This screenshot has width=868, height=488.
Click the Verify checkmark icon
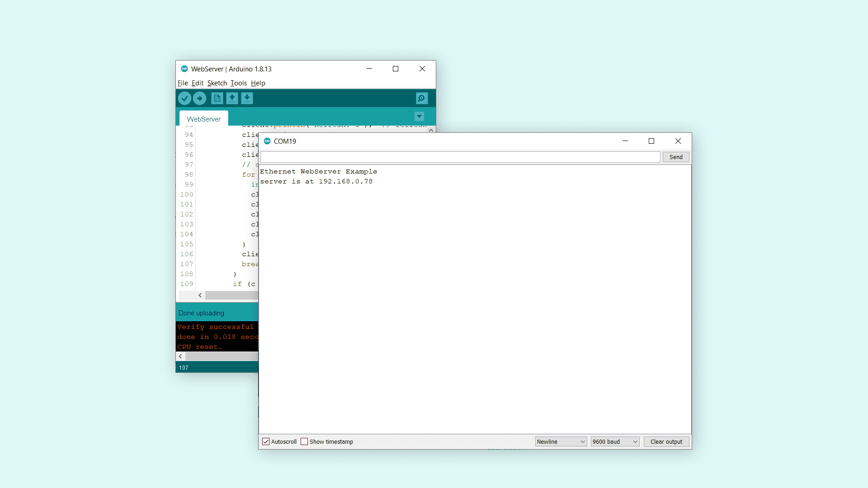coord(184,98)
